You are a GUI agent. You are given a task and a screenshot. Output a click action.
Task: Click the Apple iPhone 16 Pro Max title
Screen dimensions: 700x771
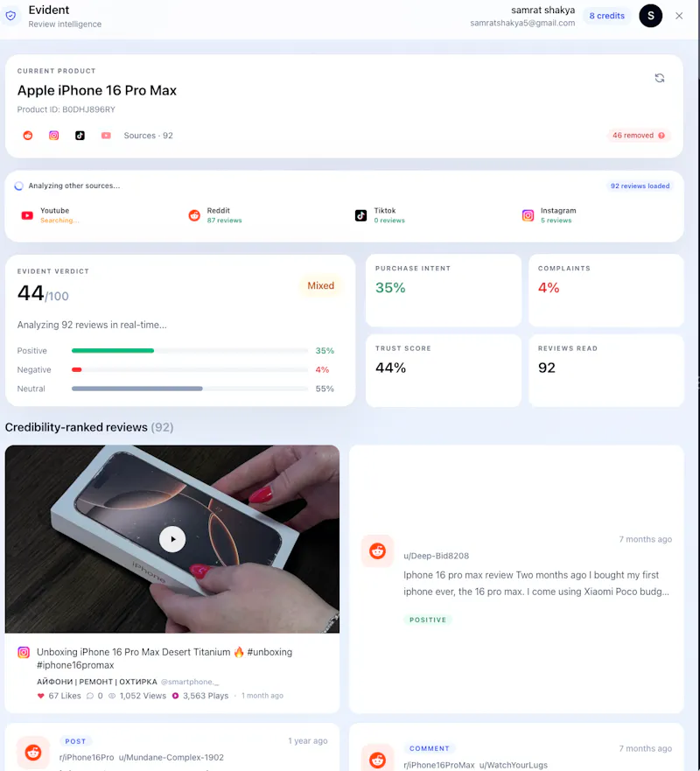point(97,90)
